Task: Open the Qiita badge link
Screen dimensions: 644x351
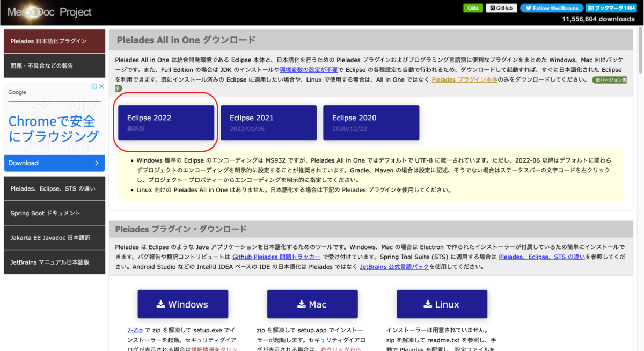Action: (x=473, y=8)
